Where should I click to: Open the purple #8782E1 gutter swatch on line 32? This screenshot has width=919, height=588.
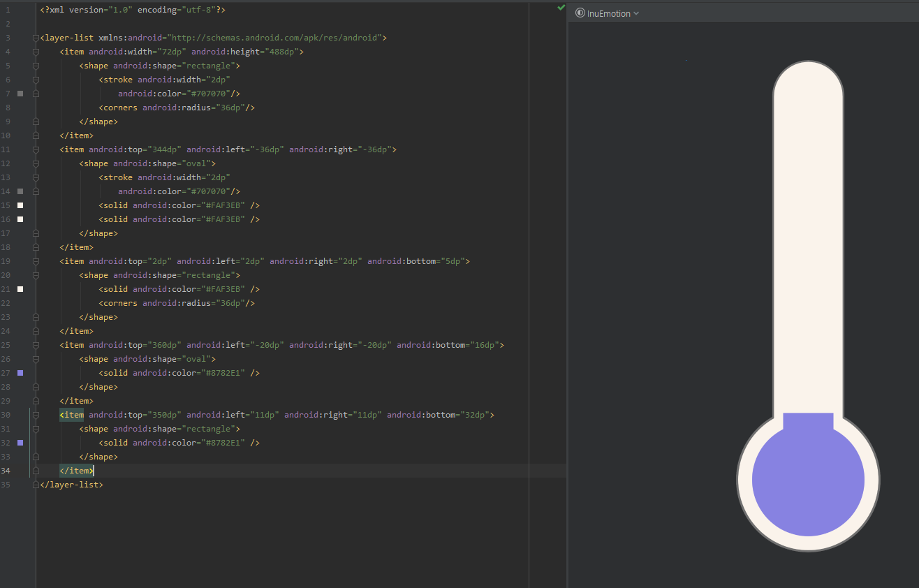point(20,443)
